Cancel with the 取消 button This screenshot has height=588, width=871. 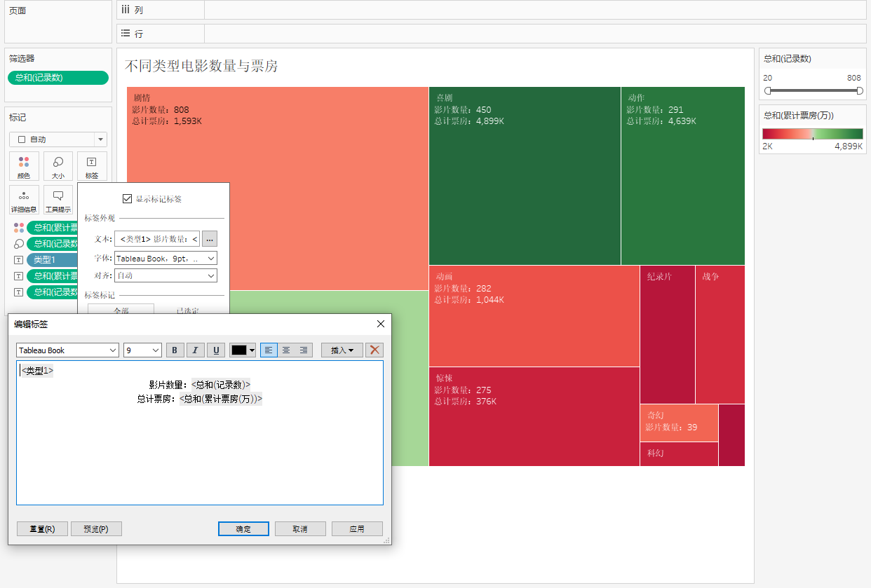click(300, 529)
